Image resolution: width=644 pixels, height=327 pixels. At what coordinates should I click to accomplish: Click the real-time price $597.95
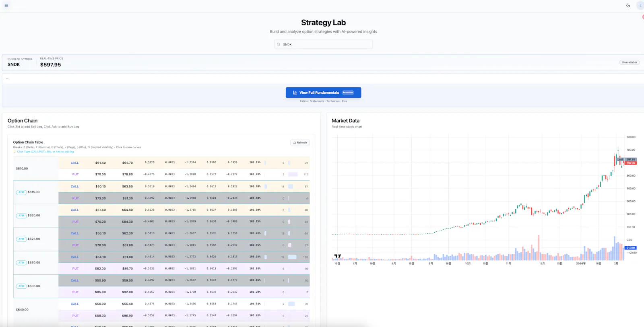(x=51, y=65)
